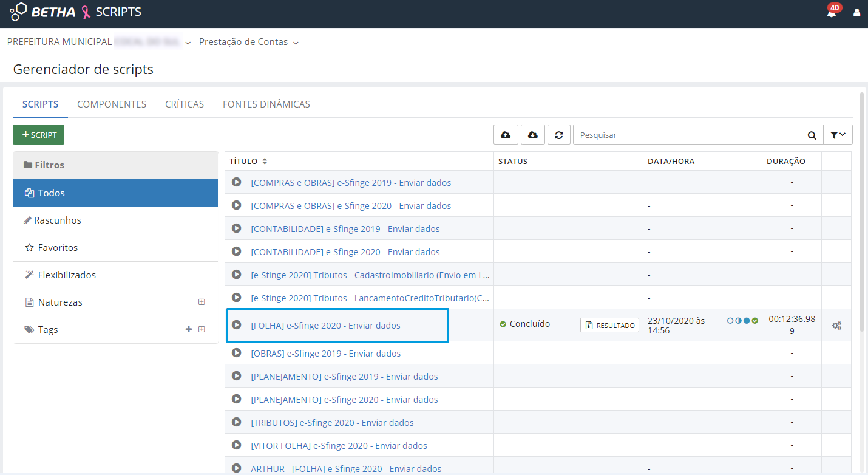Screen dimensions: 868x475
Task: Click the Pesquisar search field
Action: pos(687,135)
